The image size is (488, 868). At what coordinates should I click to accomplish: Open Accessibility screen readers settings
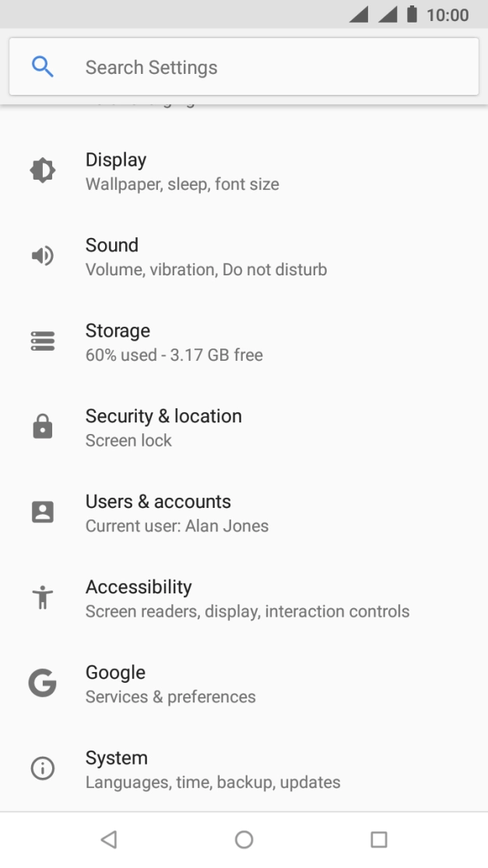point(247,599)
